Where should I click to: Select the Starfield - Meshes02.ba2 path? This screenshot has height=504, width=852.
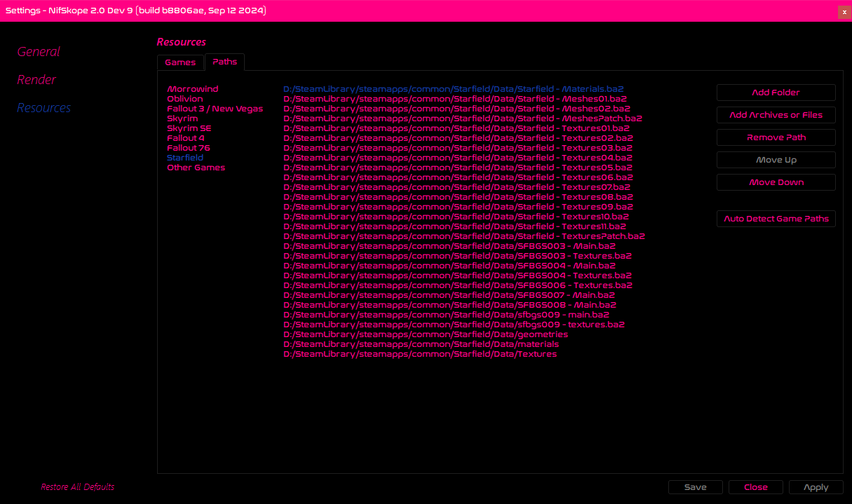(457, 109)
